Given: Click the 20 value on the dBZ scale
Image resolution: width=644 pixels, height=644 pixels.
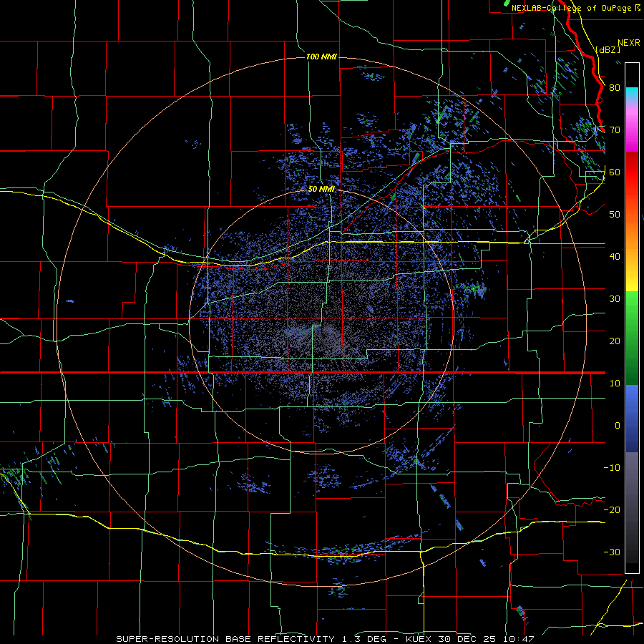Looking at the screenshot, I should pos(615,341).
